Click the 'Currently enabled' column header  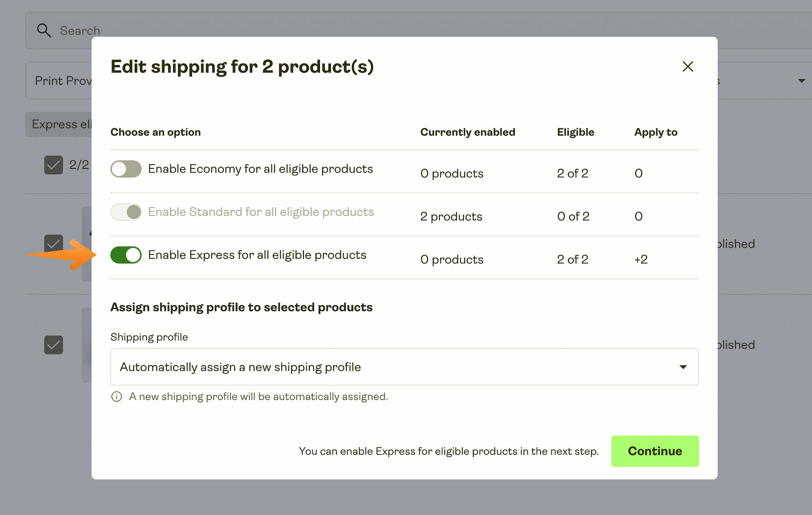467,132
